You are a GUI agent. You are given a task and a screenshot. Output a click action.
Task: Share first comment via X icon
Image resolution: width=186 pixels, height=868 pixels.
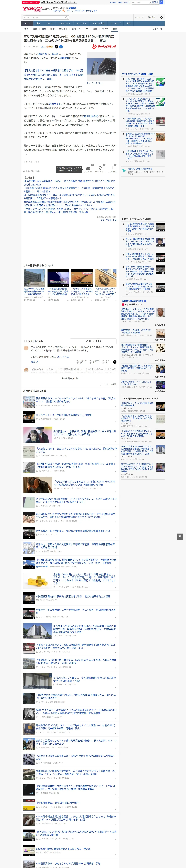(x=114, y=362)
